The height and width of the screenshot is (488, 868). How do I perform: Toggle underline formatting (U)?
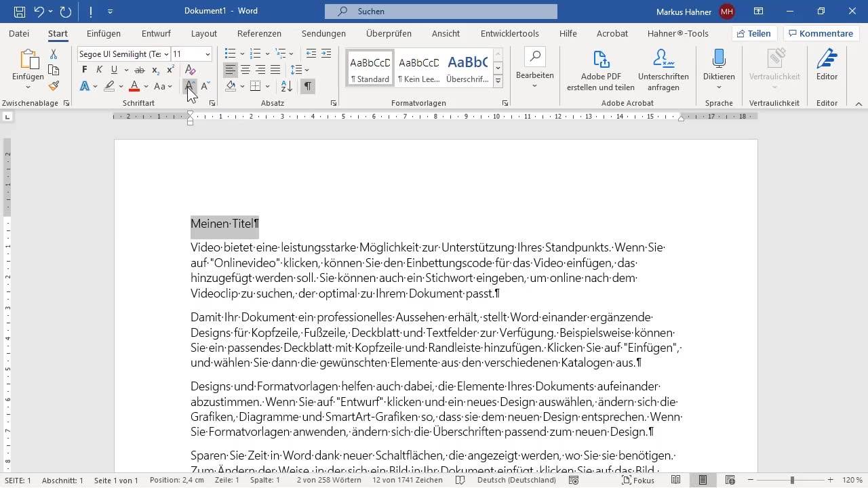tap(114, 70)
